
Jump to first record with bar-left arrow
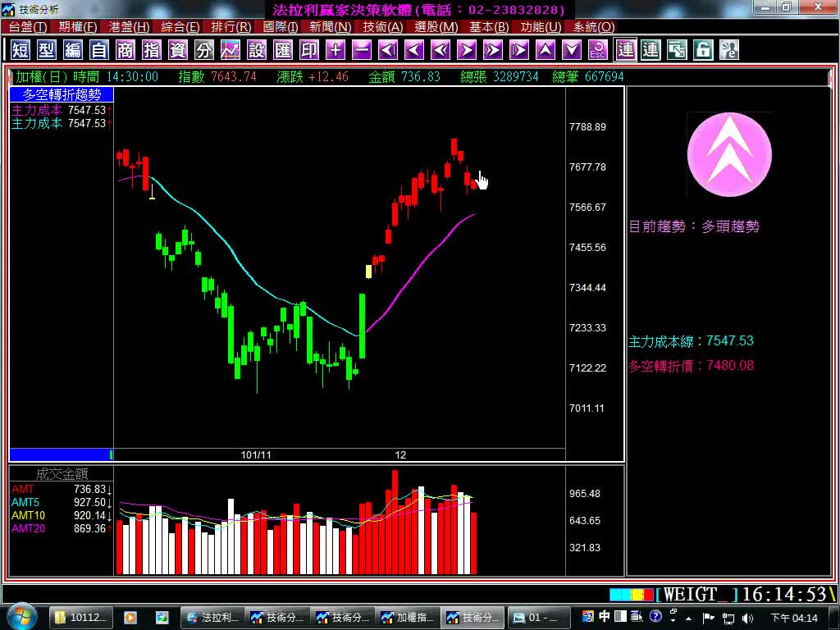point(388,50)
